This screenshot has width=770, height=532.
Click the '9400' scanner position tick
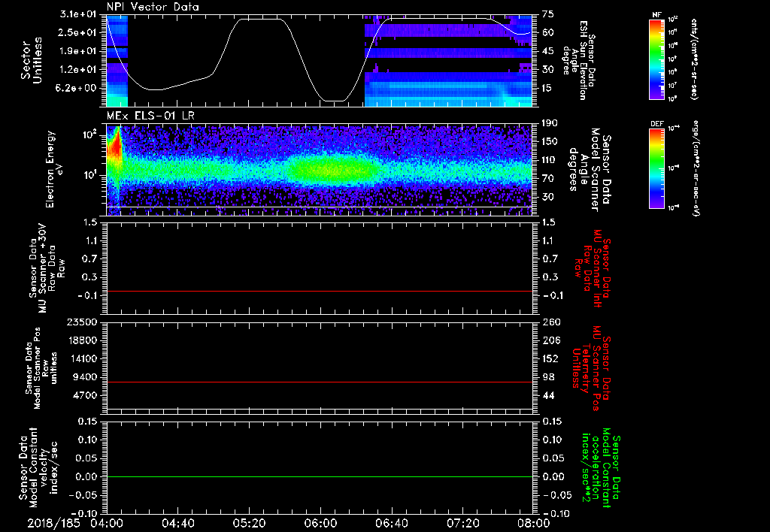85,377
